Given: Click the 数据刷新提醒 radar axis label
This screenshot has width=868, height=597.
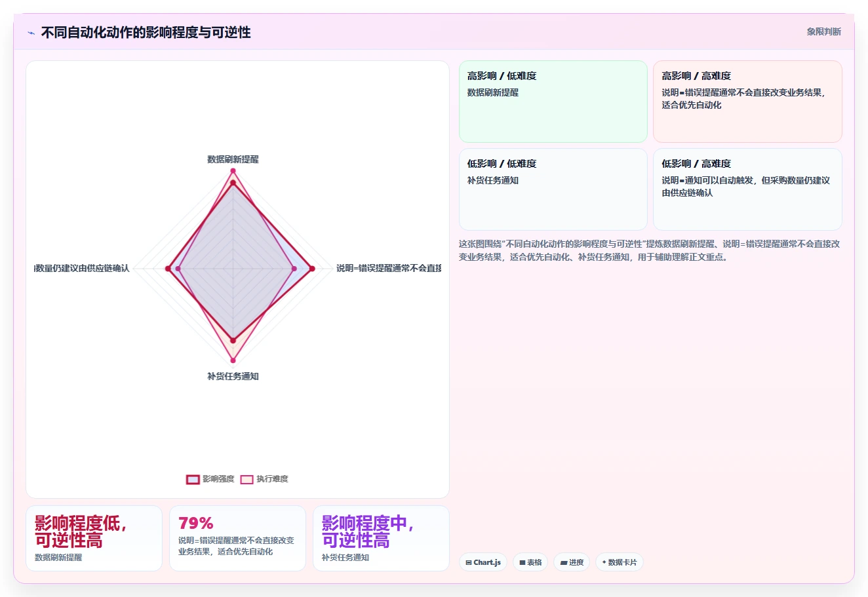Looking at the screenshot, I should [x=233, y=159].
